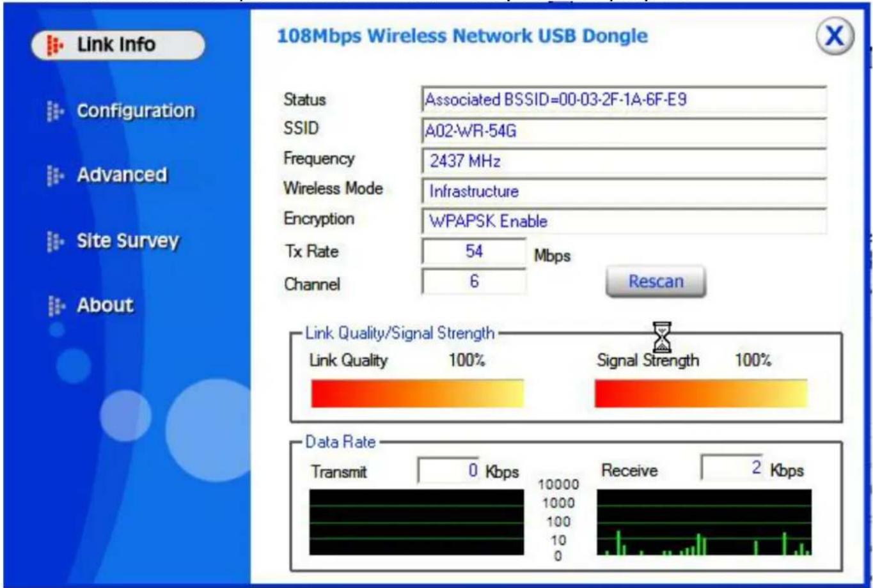Click the 10000 graph scale label

pyautogui.click(x=559, y=484)
